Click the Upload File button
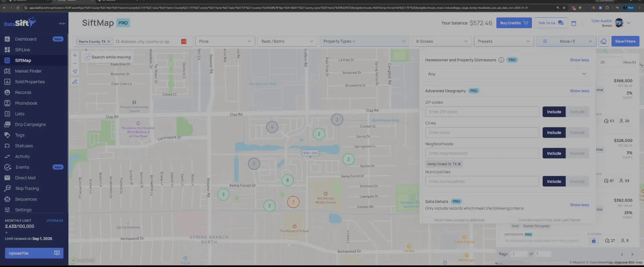644x267 pixels. pos(34,253)
